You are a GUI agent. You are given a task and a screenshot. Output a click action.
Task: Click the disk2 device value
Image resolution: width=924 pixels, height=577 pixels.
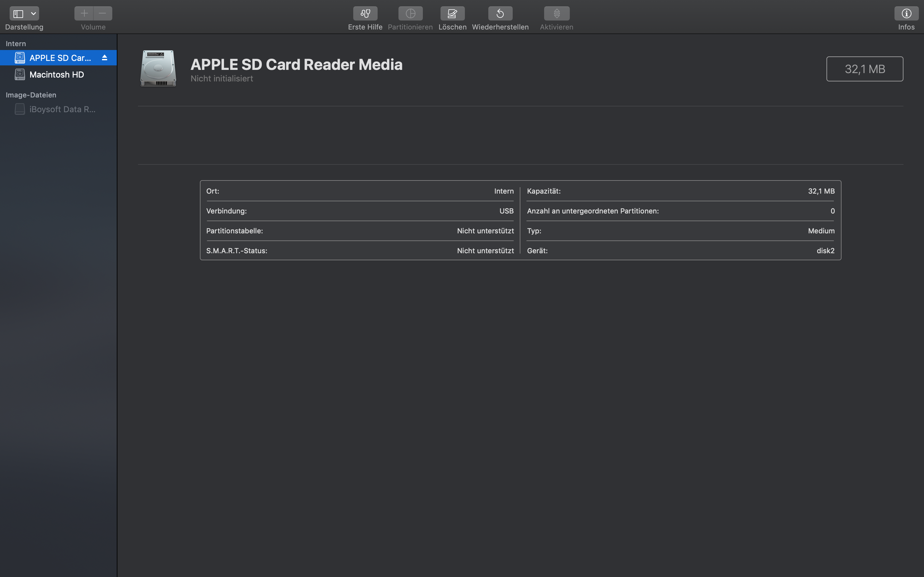(825, 251)
